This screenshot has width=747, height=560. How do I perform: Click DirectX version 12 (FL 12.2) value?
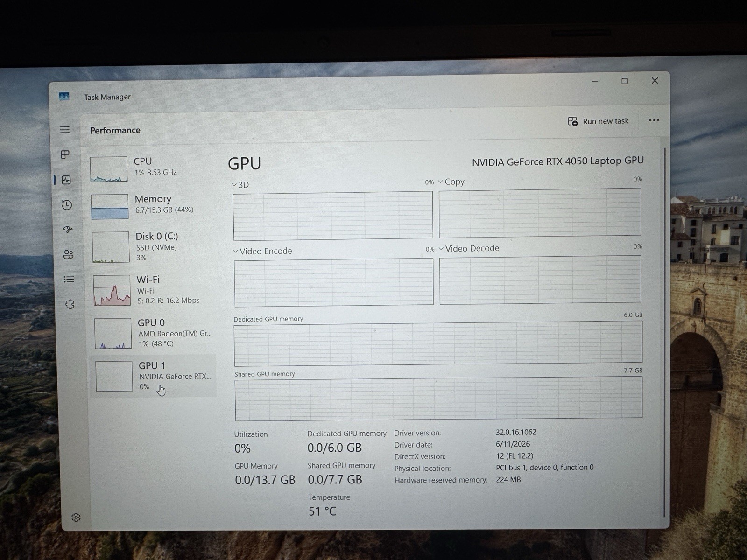pyautogui.click(x=514, y=456)
